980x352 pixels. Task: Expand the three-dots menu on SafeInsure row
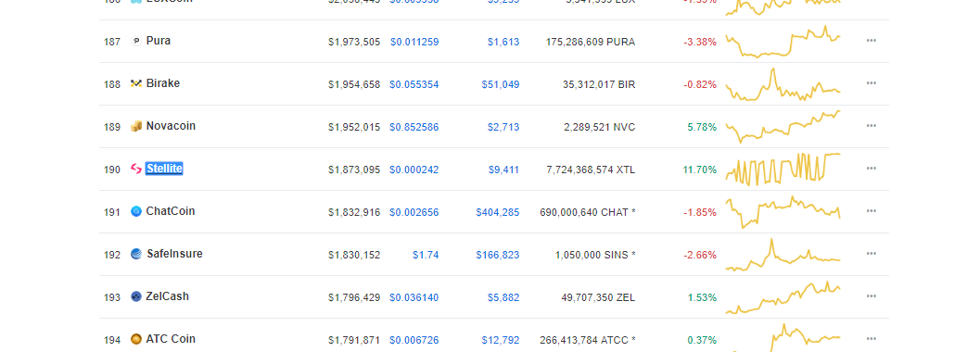[x=872, y=254]
